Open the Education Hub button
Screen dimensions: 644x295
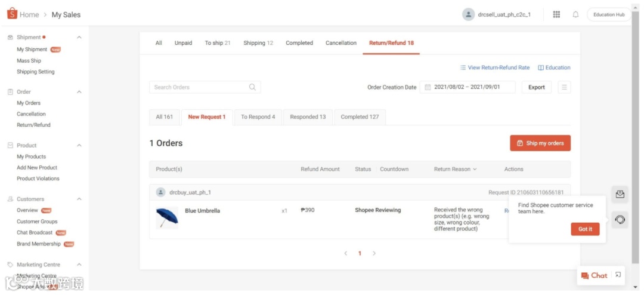[x=609, y=14]
